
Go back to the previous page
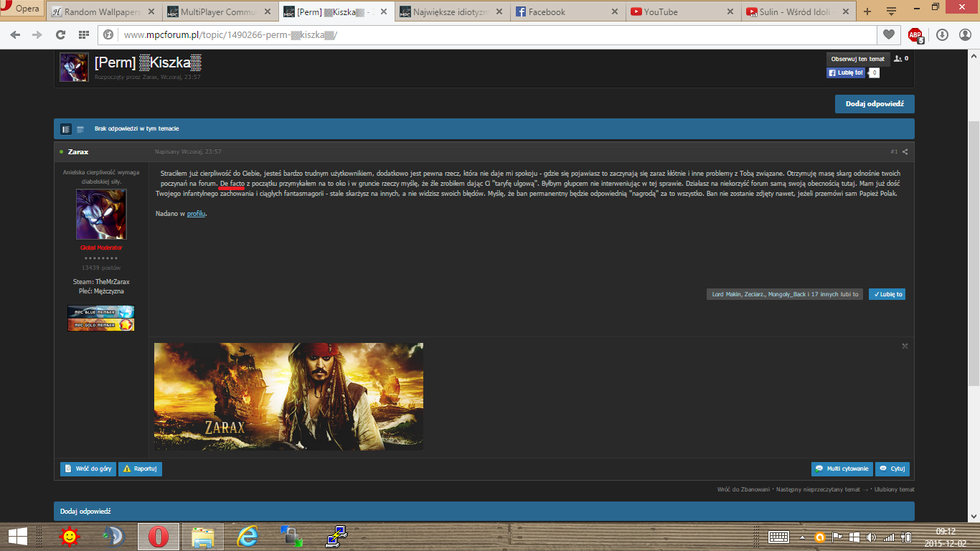pyautogui.click(x=16, y=34)
